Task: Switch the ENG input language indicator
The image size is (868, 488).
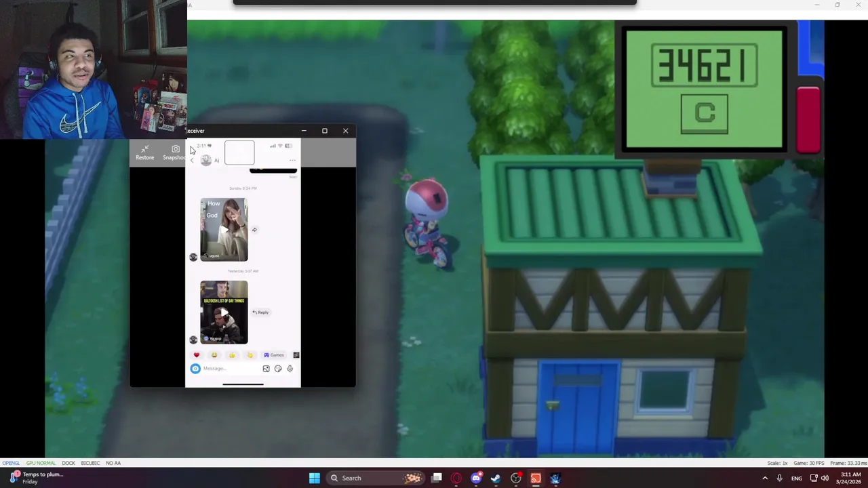Action: pyautogui.click(x=797, y=479)
